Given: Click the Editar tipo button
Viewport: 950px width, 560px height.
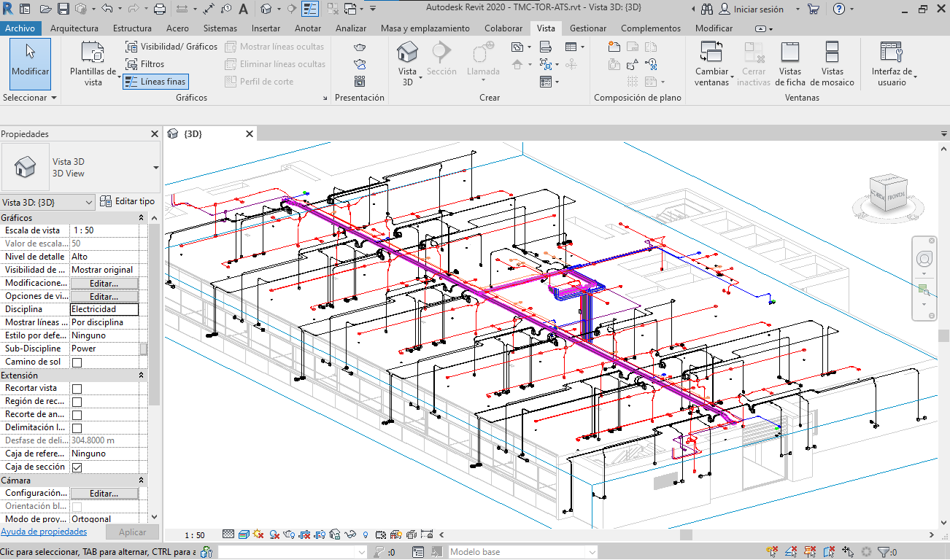Looking at the screenshot, I should pyautogui.click(x=128, y=201).
